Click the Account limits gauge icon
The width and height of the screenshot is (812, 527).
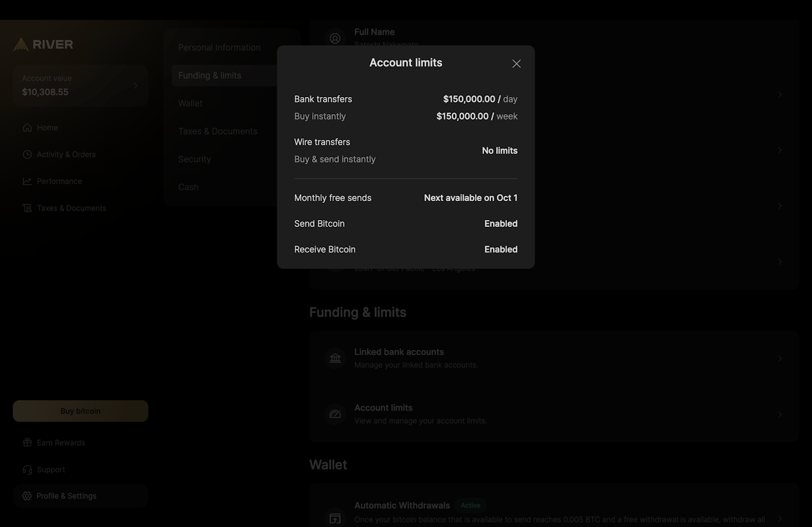point(335,414)
